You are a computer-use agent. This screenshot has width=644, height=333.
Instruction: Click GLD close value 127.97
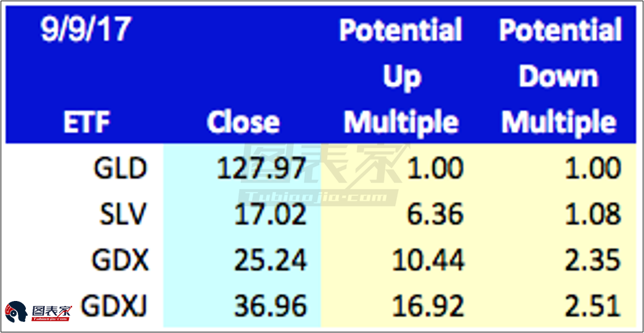point(262,169)
